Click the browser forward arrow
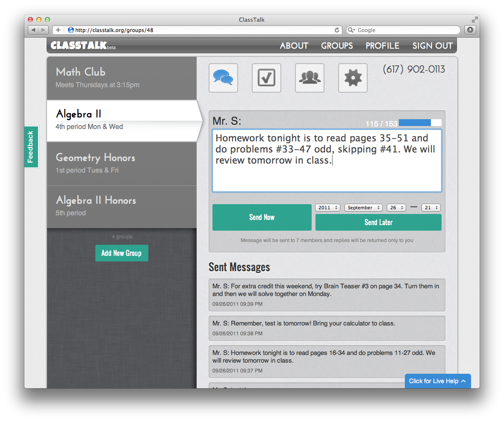 click(43, 30)
